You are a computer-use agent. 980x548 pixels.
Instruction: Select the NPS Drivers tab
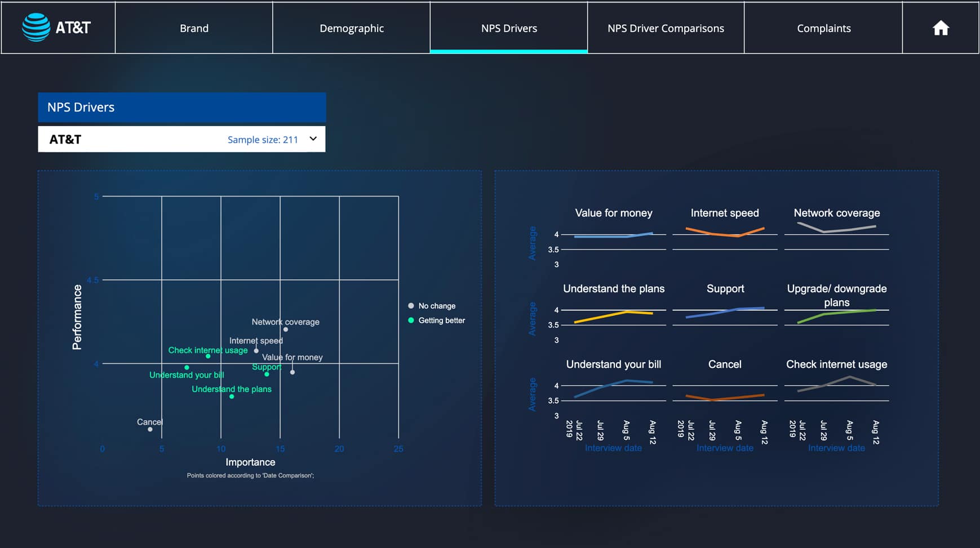(x=509, y=28)
